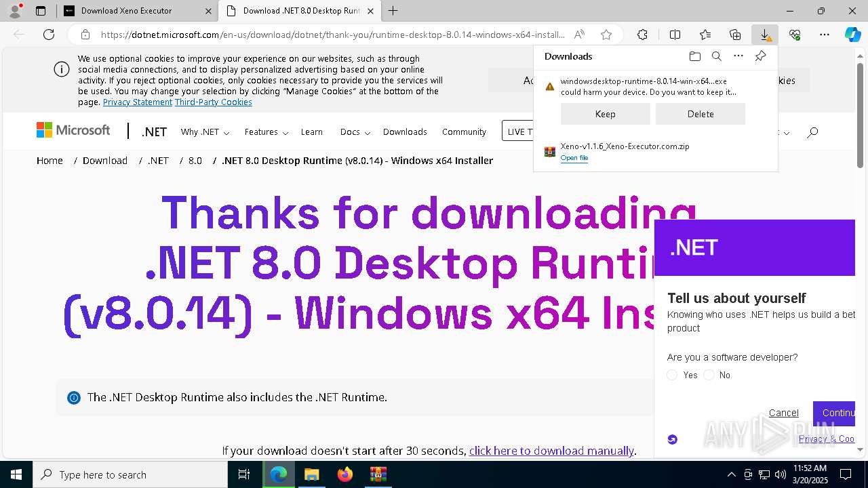The image size is (868, 488).
Task: Refresh the current page
Action: click(49, 35)
